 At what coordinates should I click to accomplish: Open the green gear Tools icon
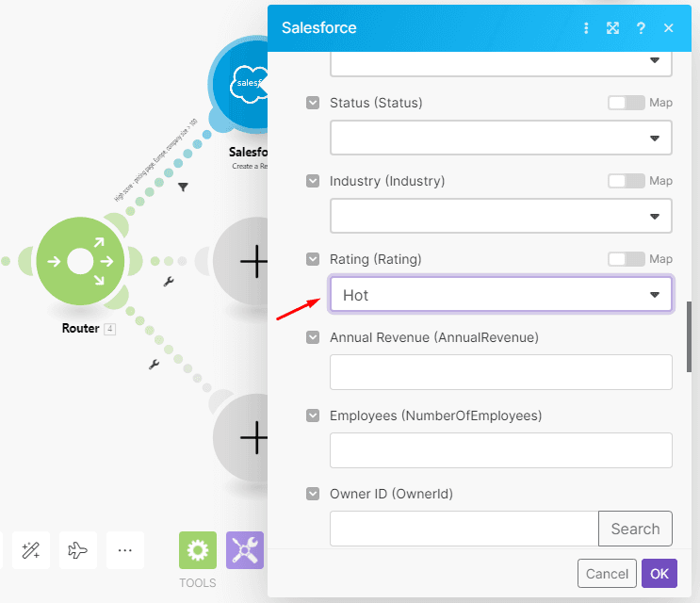(198, 551)
